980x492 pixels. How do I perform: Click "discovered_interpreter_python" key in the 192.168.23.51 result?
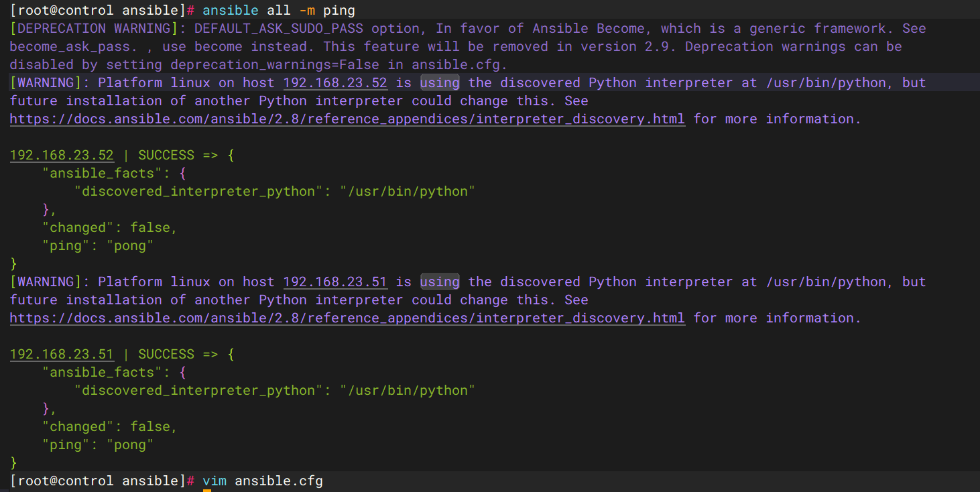coord(194,390)
